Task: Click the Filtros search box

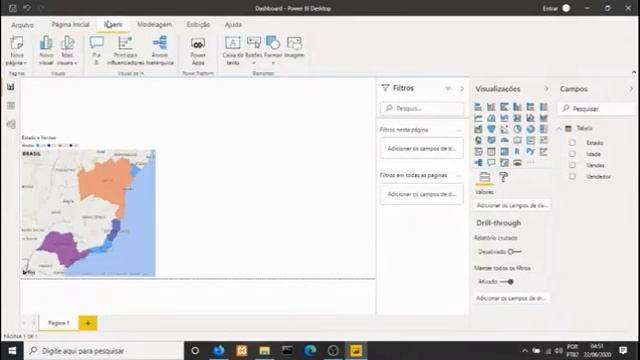Action: coord(422,108)
